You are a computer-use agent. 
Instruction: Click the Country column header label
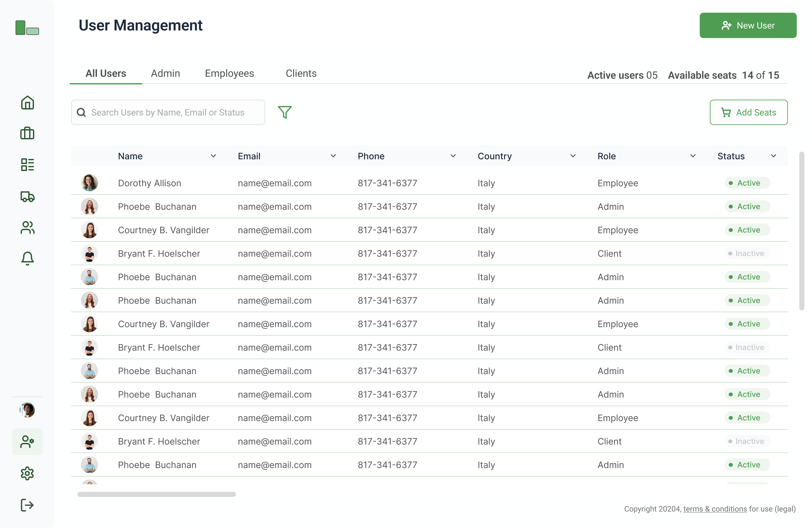(494, 156)
